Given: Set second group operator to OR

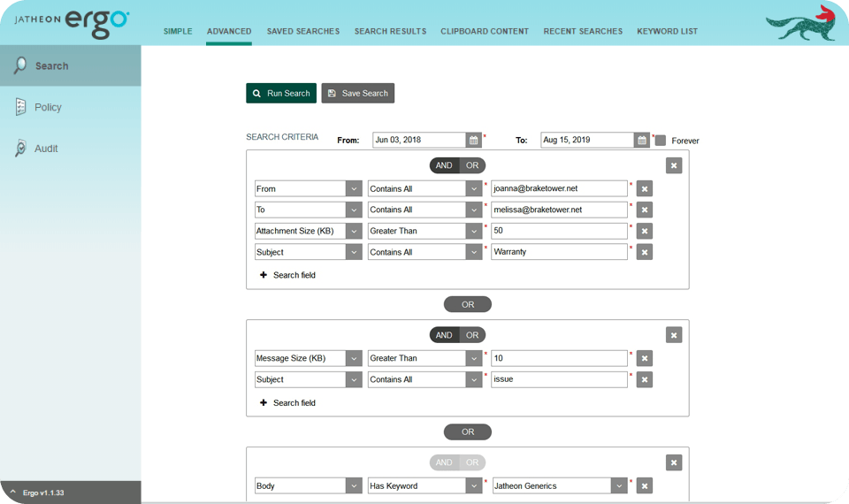Looking at the screenshot, I should click(472, 335).
